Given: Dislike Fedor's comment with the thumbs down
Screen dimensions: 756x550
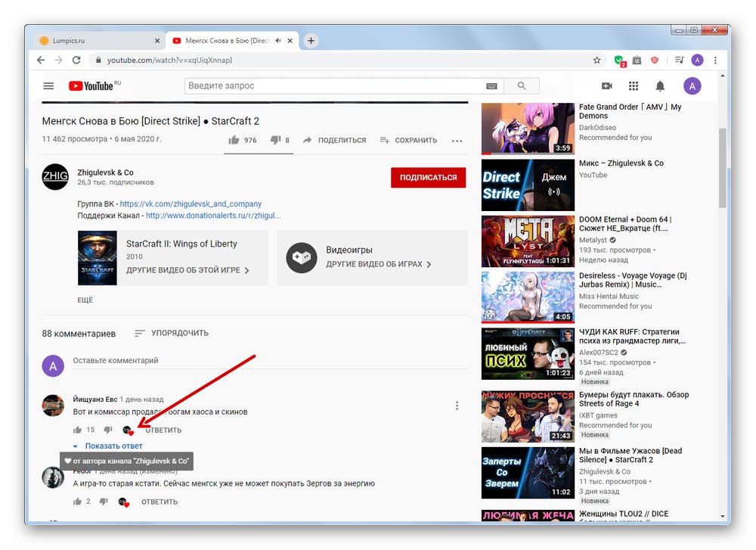Looking at the screenshot, I should (x=104, y=501).
